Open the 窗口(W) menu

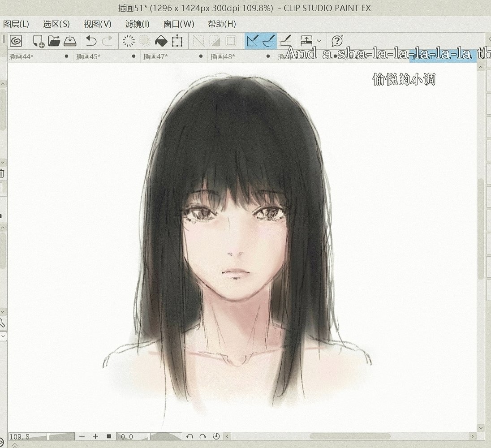pyautogui.click(x=179, y=24)
